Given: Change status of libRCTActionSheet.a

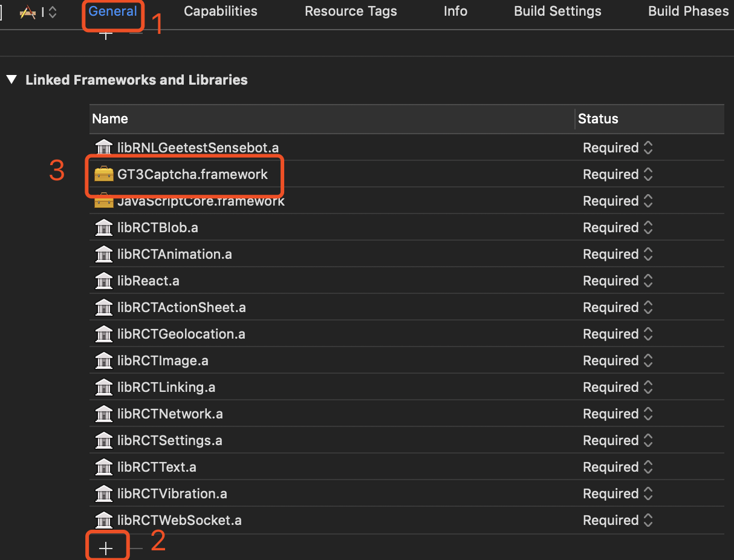Looking at the screenshot, I should click(x=618, y=307).
